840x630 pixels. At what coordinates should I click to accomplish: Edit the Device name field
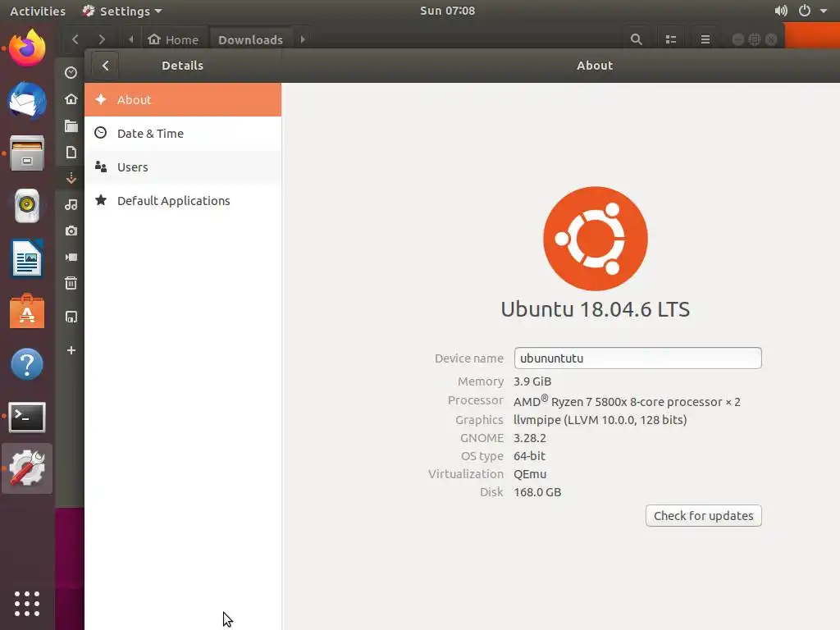637,358
